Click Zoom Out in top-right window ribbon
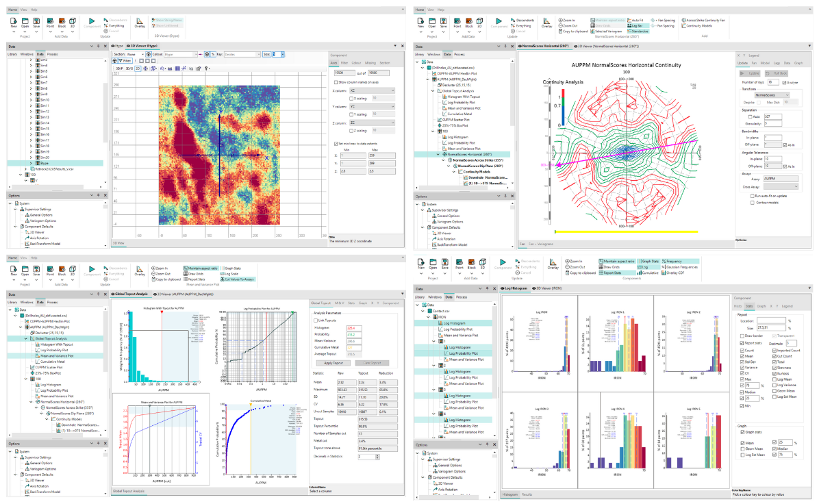819x504 pixels. (568, 25)
